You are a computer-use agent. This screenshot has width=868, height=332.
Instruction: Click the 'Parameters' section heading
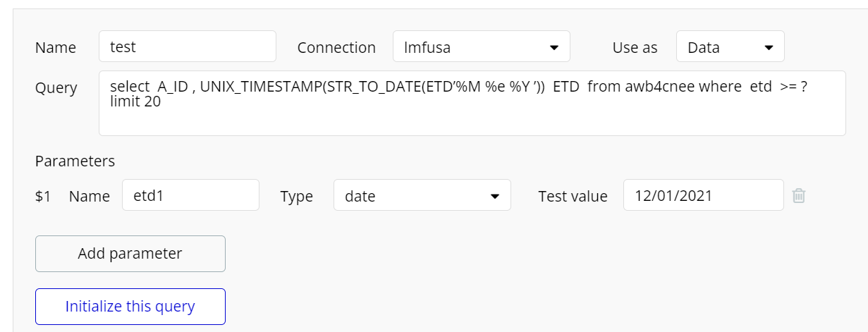(x=75, y=161)
